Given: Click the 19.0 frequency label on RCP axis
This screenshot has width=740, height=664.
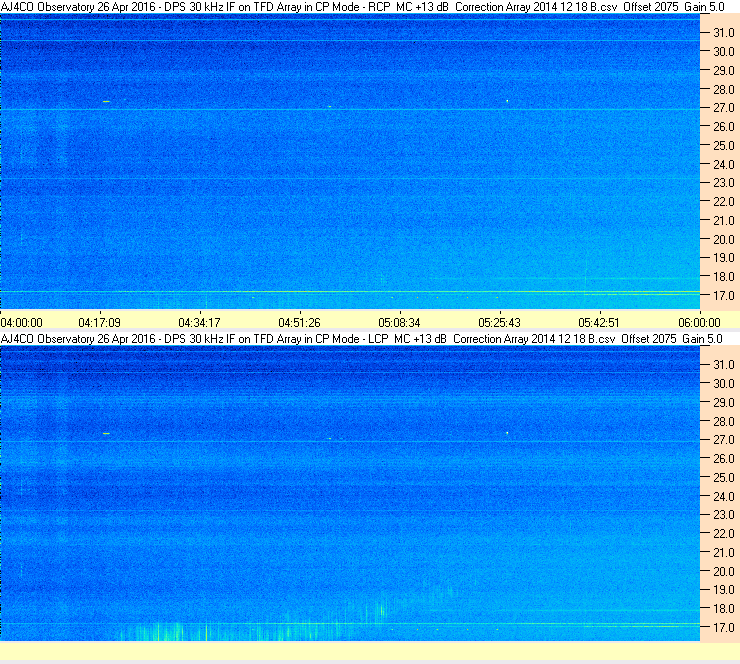Looking at the screenshot, I should (x=724, y=258).
